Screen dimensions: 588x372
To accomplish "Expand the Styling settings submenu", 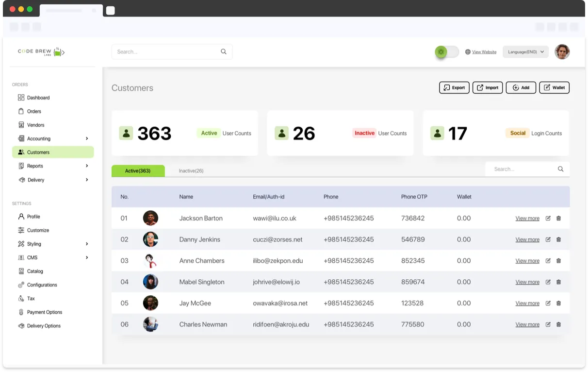I will click(x=87, y=244).
